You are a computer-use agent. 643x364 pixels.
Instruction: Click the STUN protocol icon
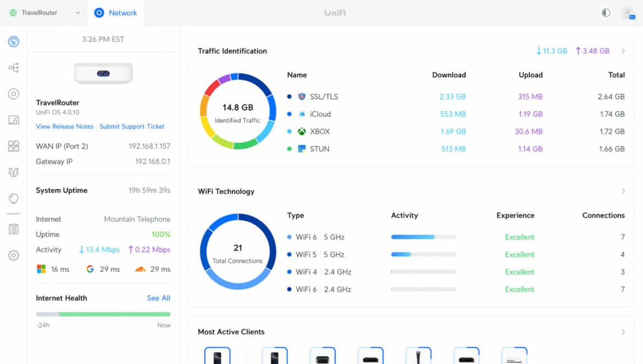[302, 149]
